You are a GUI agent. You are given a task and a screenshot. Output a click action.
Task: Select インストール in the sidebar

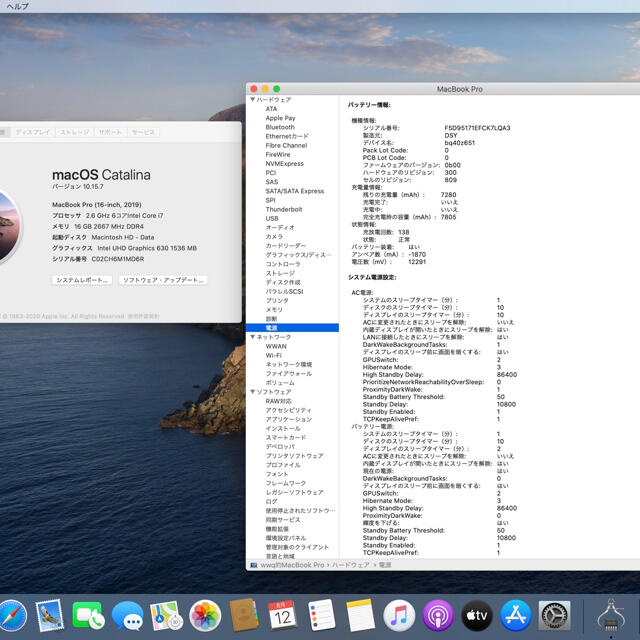click(283, 428)
